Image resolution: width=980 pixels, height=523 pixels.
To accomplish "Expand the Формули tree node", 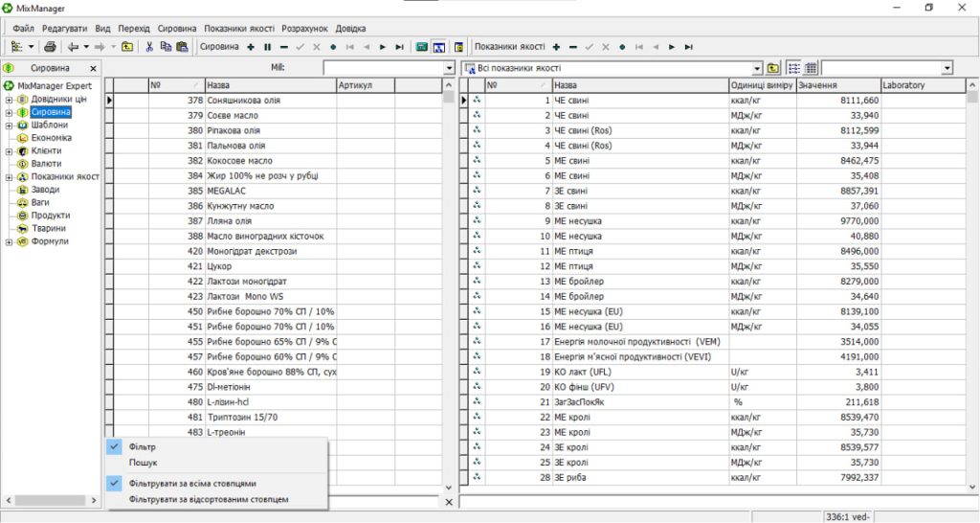I will [9, 242].
